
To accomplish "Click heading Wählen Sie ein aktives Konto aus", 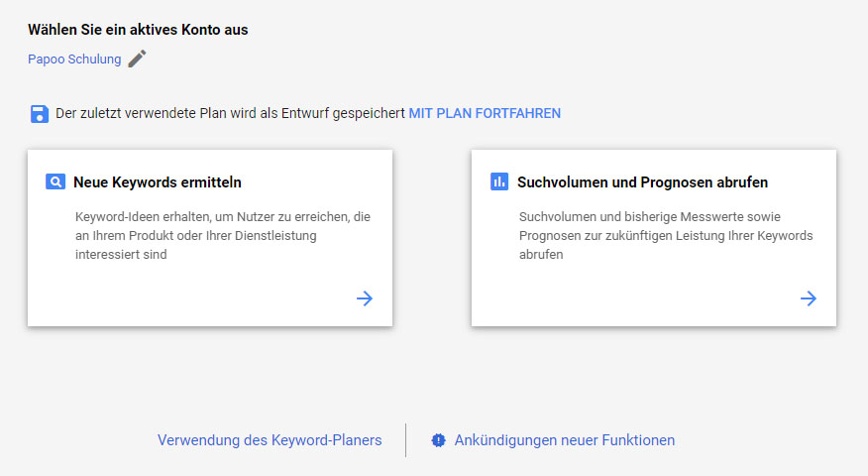I will tap(138, 30).
